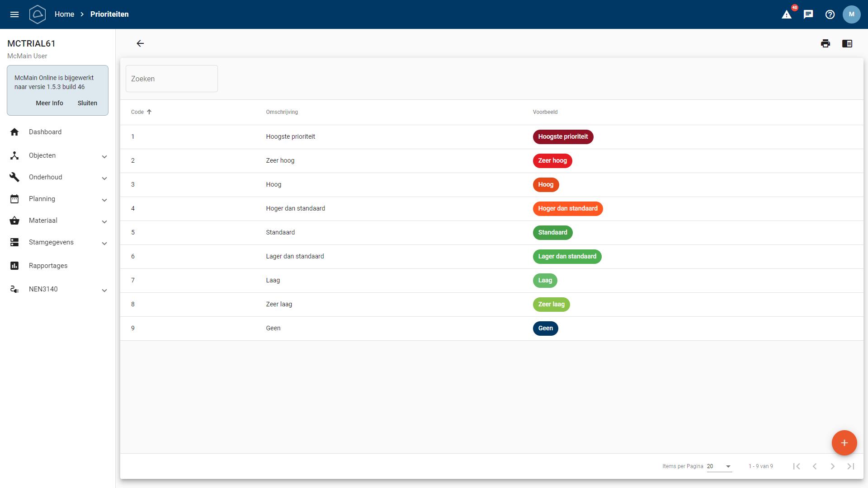
Task: Go to Dashboard in the sidebar
Action: click(x=45, y=132)
